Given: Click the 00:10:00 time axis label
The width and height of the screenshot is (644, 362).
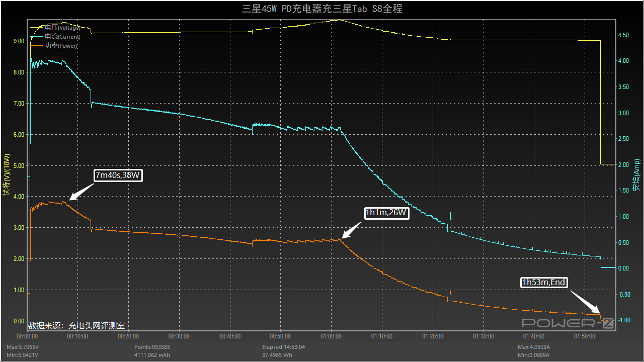Looking at the screenshot, I should (77, 336).
